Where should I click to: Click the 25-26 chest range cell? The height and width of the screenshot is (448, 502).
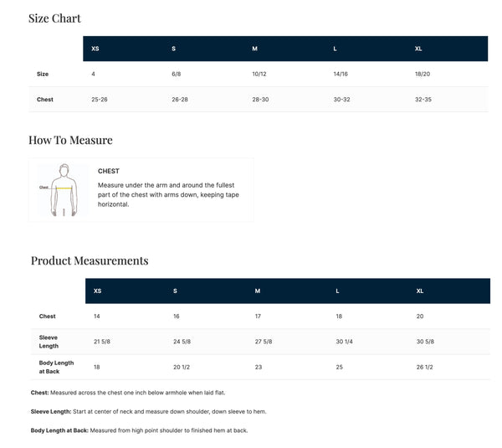coord(99,99)
